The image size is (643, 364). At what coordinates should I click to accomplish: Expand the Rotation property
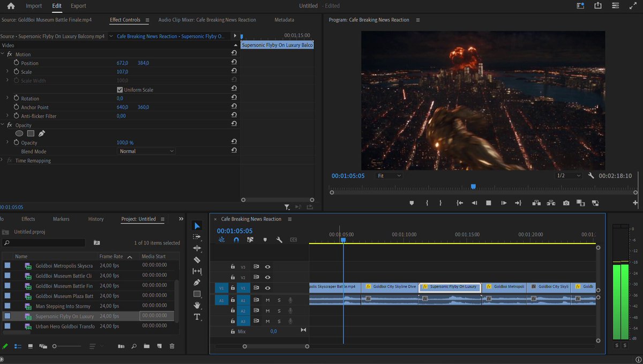8,98
